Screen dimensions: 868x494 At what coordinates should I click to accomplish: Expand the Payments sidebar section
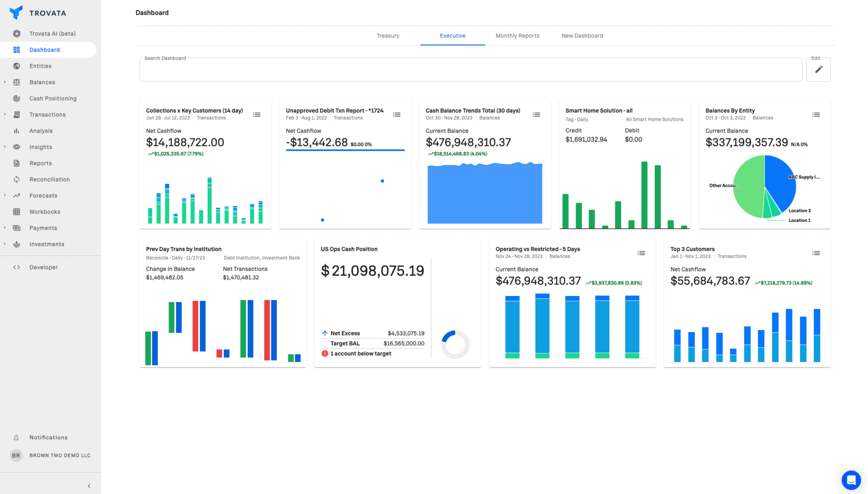point(4,228)
